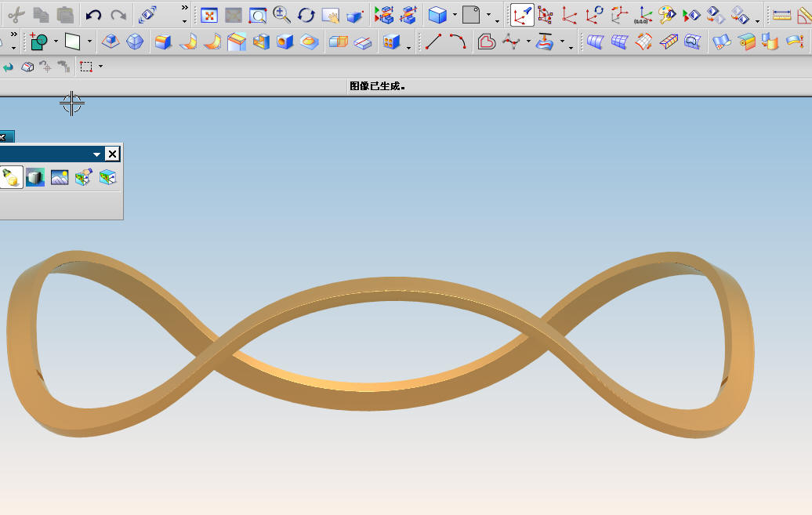Click the High Quality Image lamp icon
Image resolution: width=812 pixels, height=515 pixels.
(x=10, y=177)
